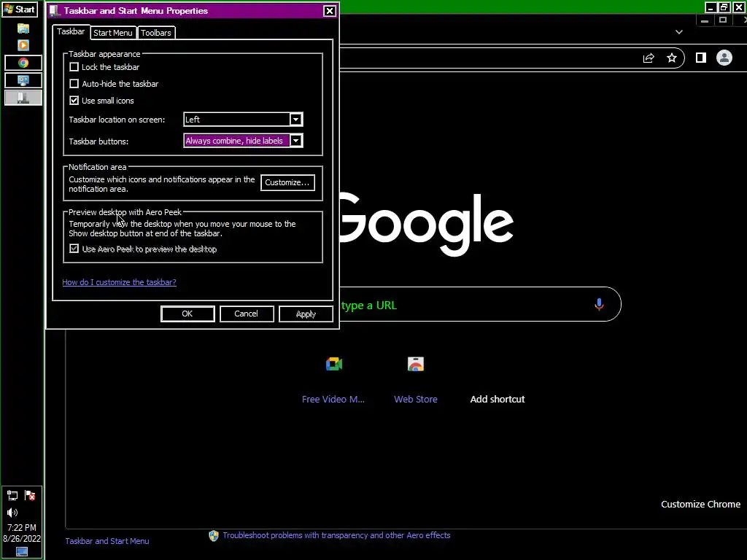Open network status tray icon
This screenshot has width=747, height=560.
[x=12, y=496]
